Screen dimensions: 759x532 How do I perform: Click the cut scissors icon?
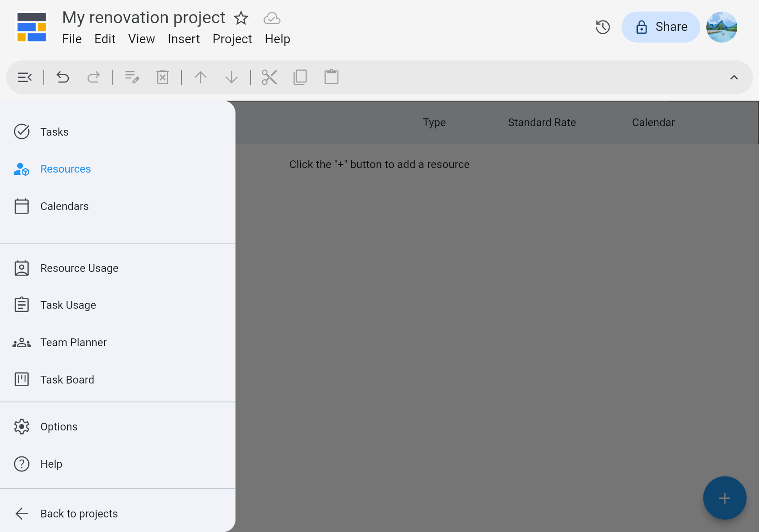tap(269, 77)
